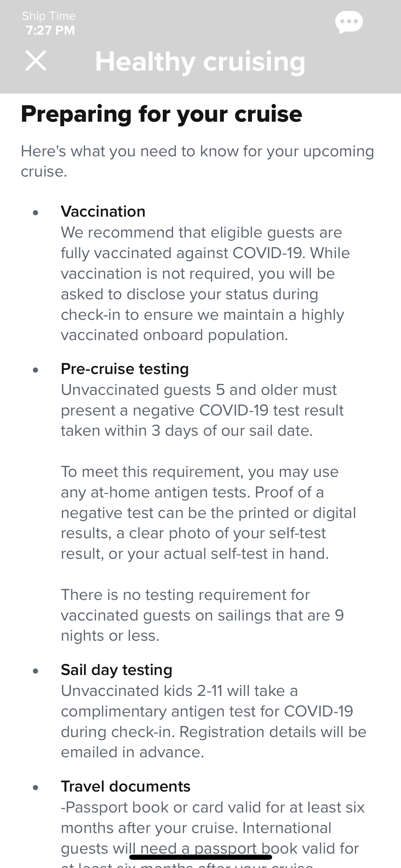Viewport: 401px width, 868px height.
Task: Tap the unvaccinated kids 2-11 paragraph
Action: [214, 721]
